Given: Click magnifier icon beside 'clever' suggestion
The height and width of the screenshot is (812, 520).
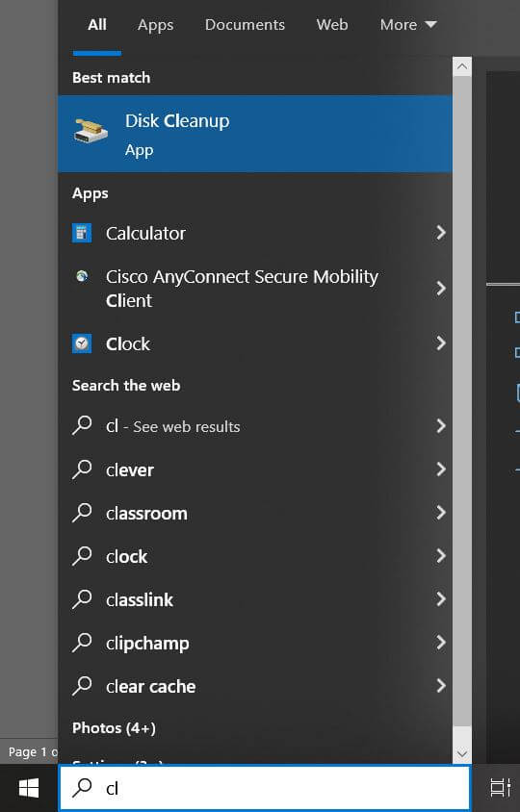Looking at the screenshot, I should click(82, 469).
